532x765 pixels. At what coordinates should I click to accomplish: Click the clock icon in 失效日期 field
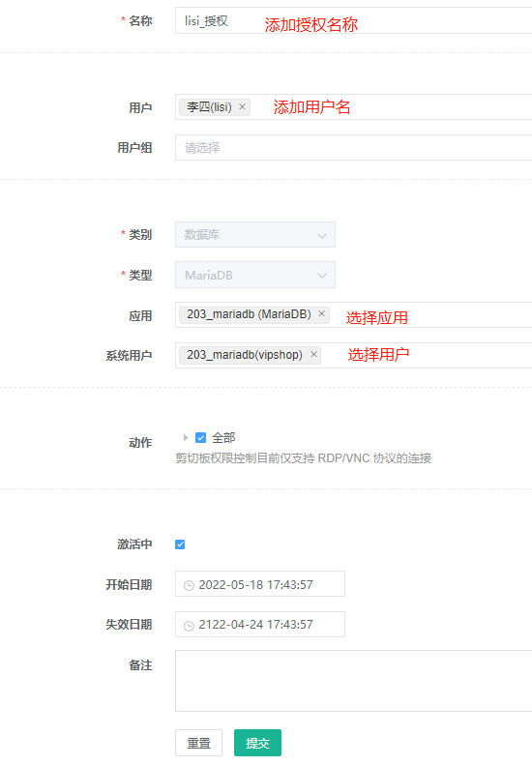189,626
